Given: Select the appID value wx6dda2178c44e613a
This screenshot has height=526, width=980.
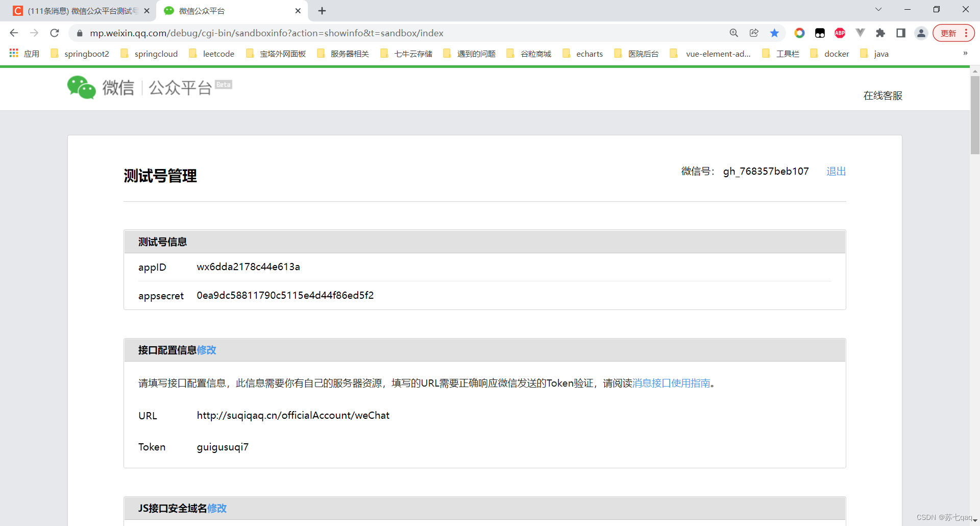Looking at the screenshot, I should (x=248, y=267).
